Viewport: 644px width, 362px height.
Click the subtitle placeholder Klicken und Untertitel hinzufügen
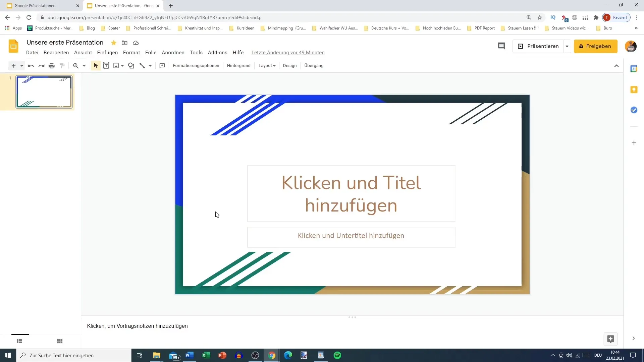point(351,237)
